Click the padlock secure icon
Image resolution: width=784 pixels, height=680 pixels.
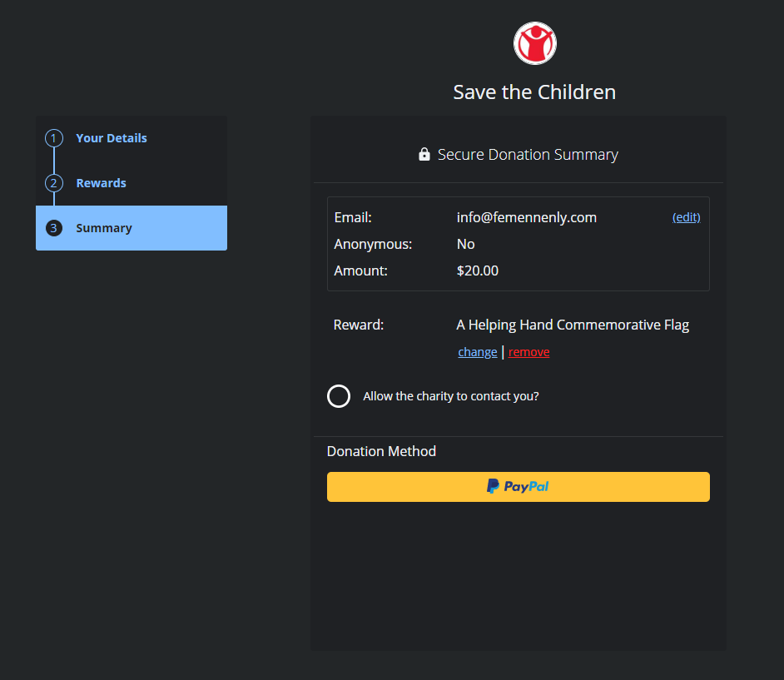coord(424,155)
